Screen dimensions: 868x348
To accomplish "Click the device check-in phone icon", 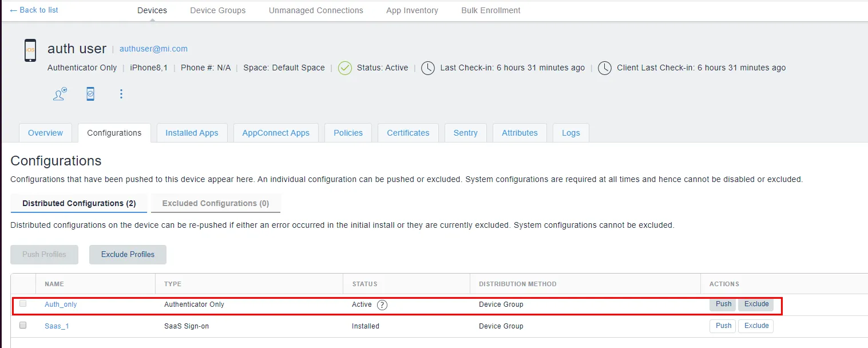I will click(90, 94).
